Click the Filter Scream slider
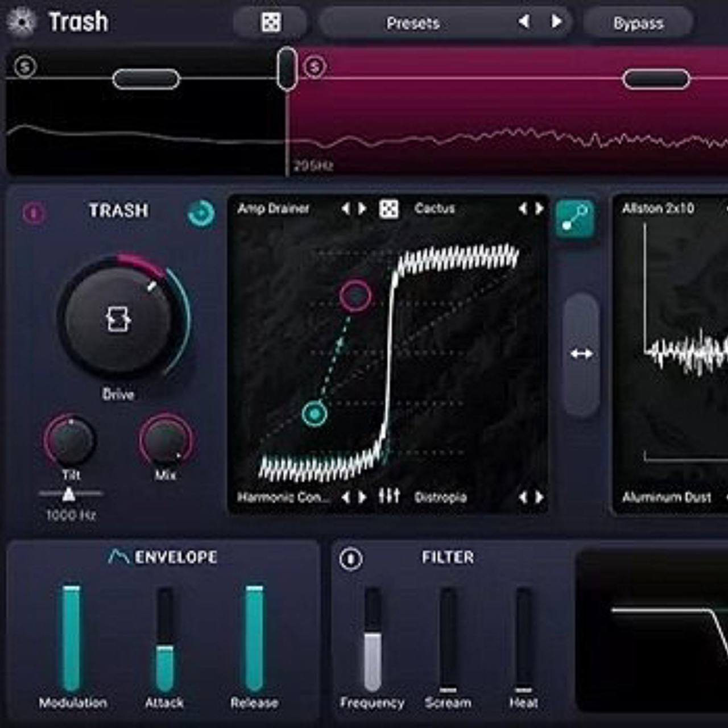 448,639
